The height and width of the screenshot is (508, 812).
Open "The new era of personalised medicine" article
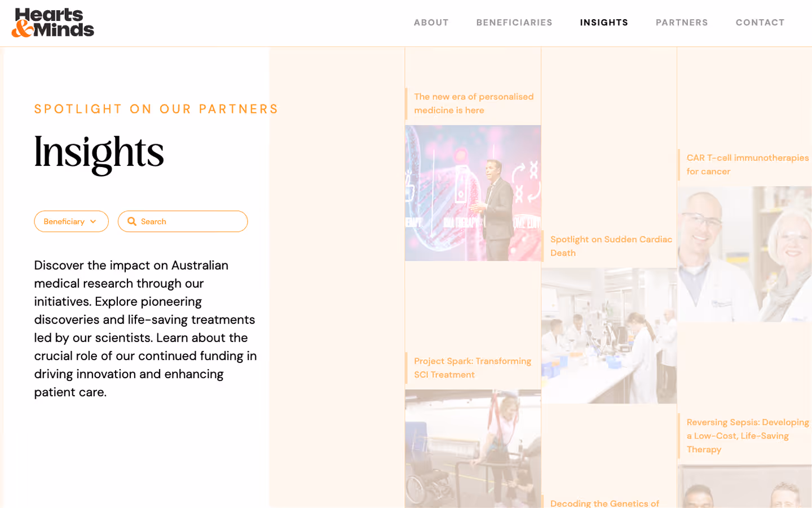pos(474,103)
